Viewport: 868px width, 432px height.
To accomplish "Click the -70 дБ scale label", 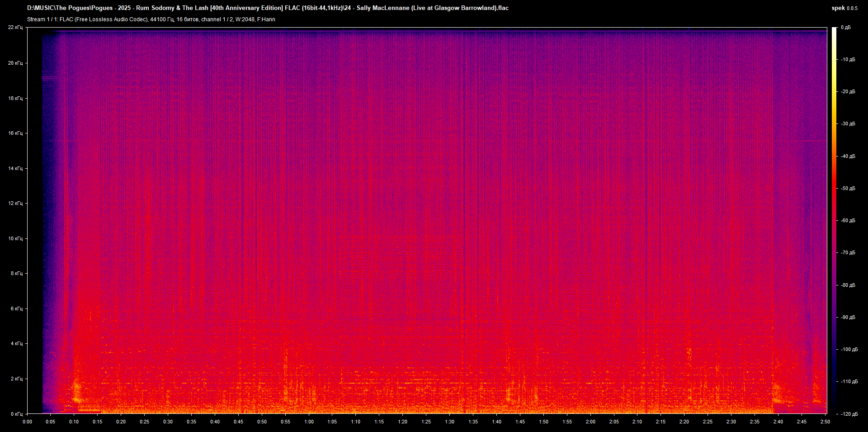I will pos(848,252).
